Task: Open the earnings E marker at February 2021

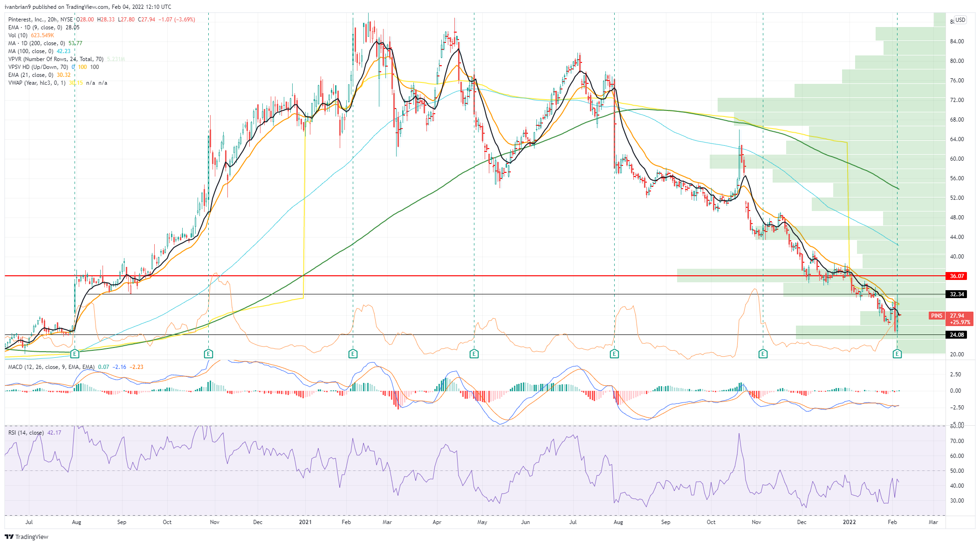Action: pos(353,354)
